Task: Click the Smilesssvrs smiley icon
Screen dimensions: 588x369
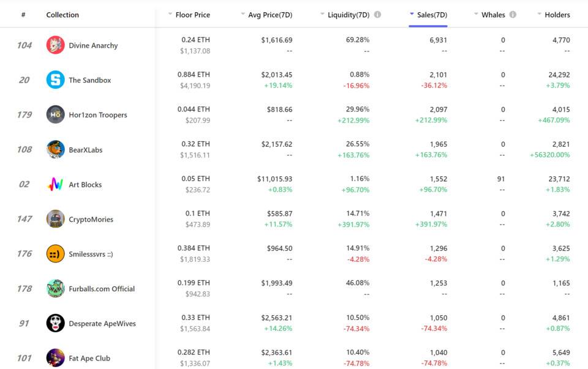Action: tap(56, 253)
